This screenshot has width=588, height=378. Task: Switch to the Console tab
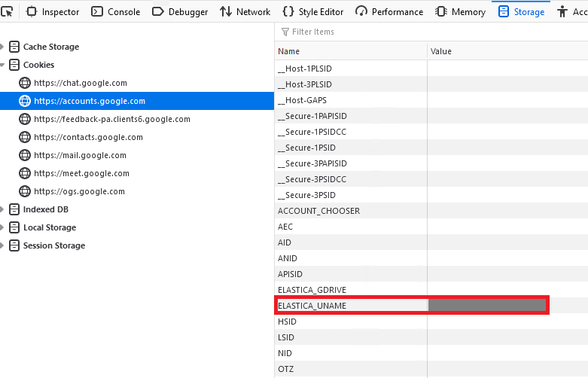(115, 11)
